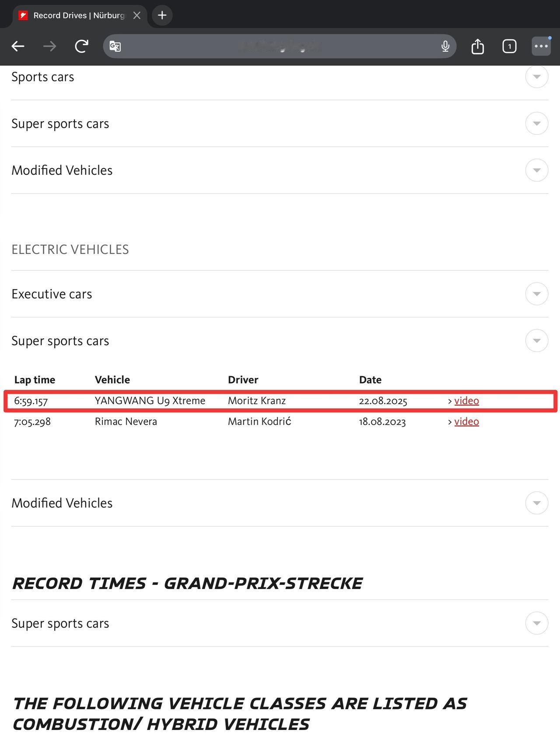Reload the current page

coord(81,46)
